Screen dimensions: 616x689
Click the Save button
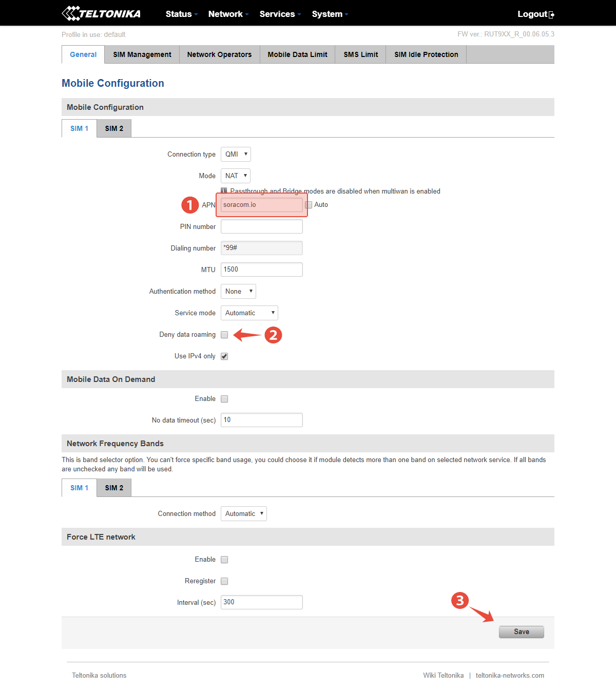coord(521,631)
